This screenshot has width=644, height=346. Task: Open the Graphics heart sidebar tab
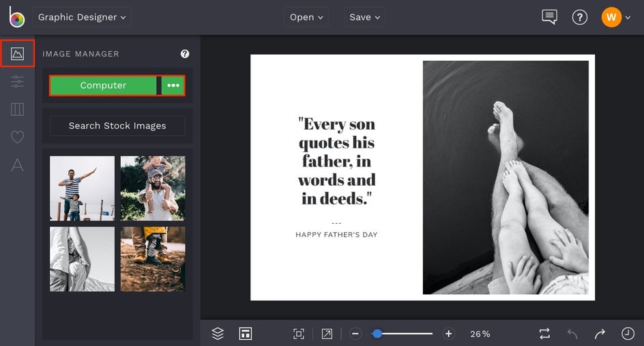pos(17,137)
